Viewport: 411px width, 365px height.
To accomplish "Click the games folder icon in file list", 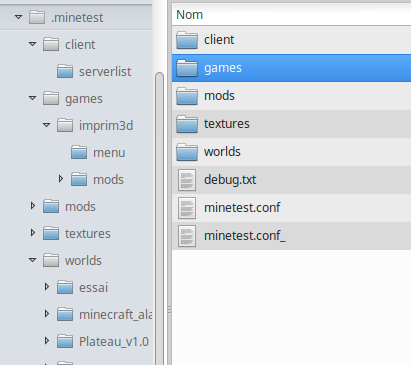I will 187,68.
